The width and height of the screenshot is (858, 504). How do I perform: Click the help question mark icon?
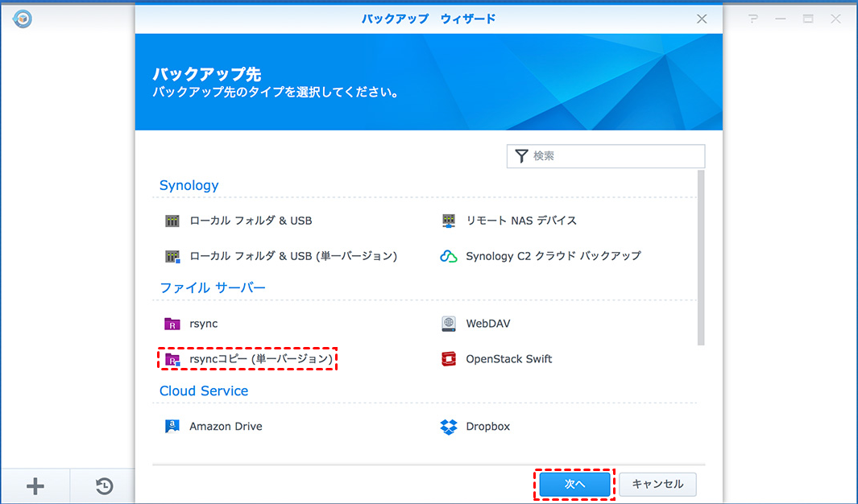tap(753, 19)
